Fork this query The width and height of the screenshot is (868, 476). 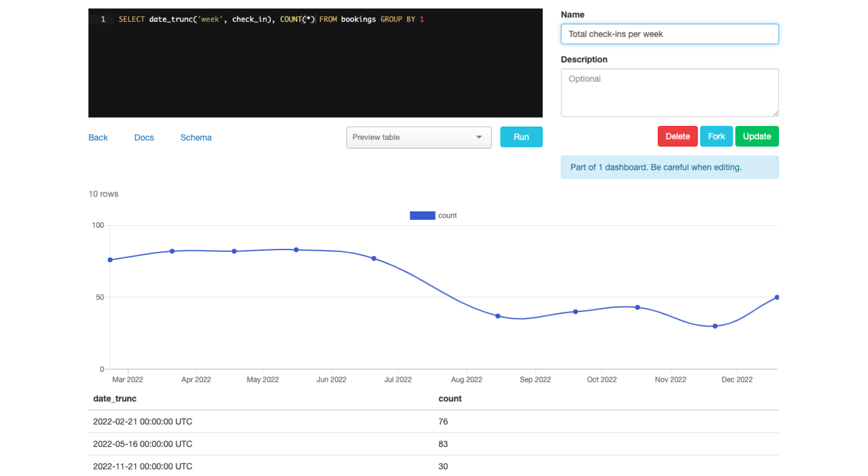(x=716, y=136)
